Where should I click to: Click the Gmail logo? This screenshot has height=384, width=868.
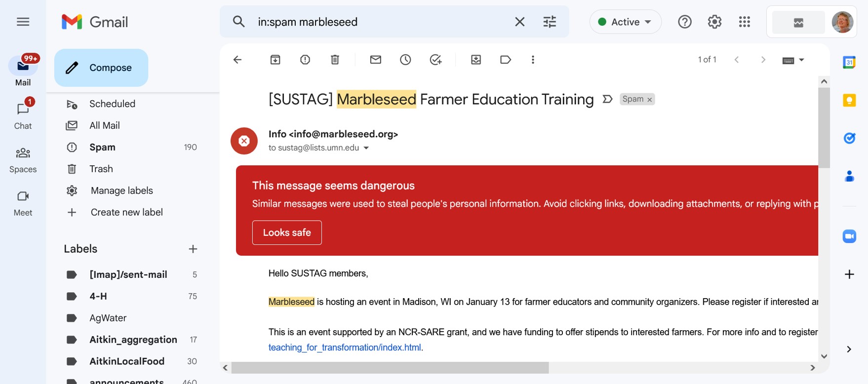pos(95,22)
